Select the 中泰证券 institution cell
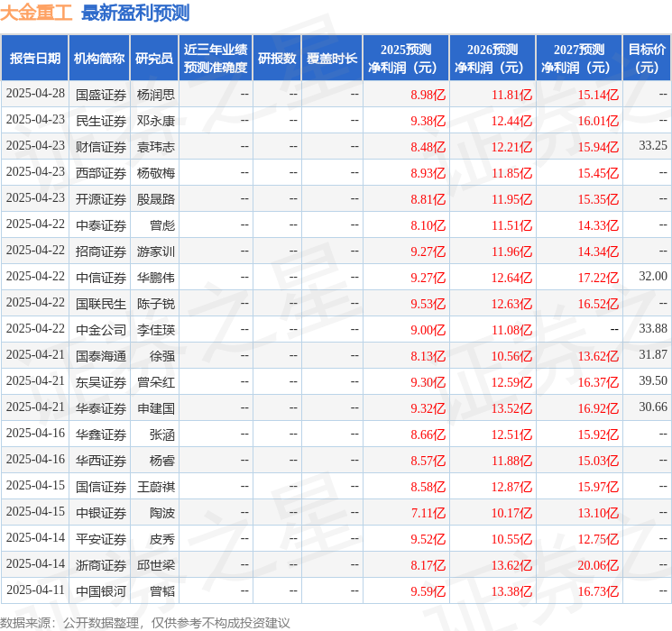 click(x=101, y=225)
